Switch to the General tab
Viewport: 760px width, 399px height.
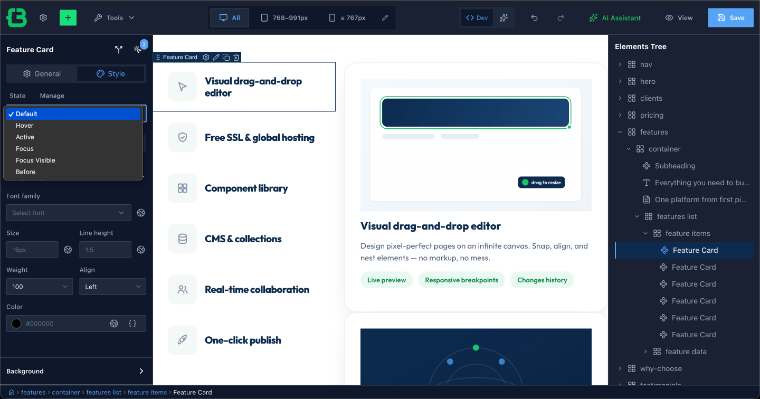(x=42, y=74)
